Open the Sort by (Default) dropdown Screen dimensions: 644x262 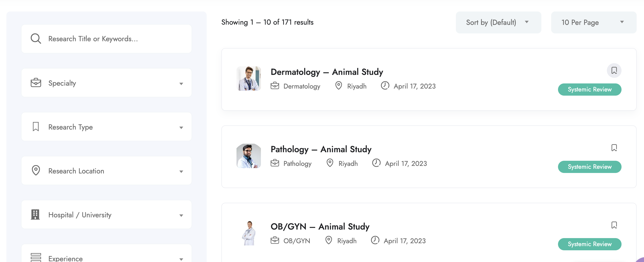(x=498, y=22)
